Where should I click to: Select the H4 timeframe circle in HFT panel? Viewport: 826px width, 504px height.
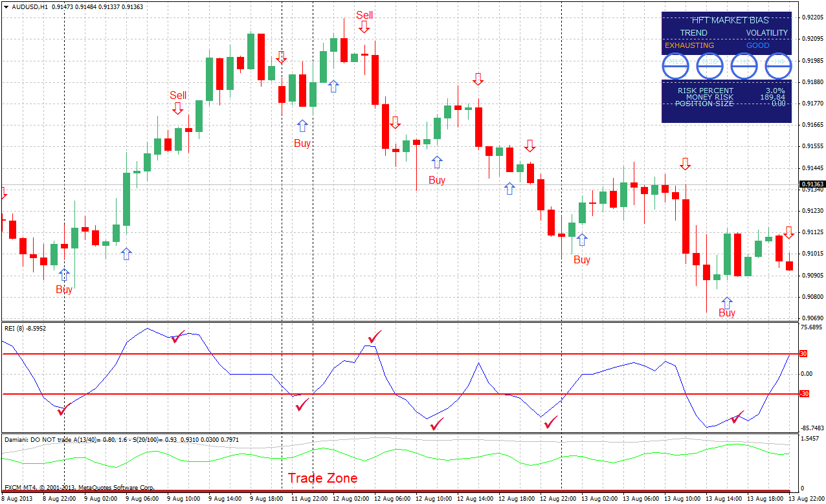pyautogui.click(x=777, y=66)
